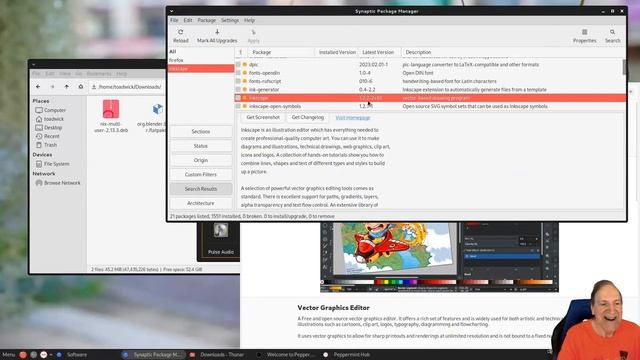
Task: Follow the Visit Homepage link
Action: coord(353,118)
